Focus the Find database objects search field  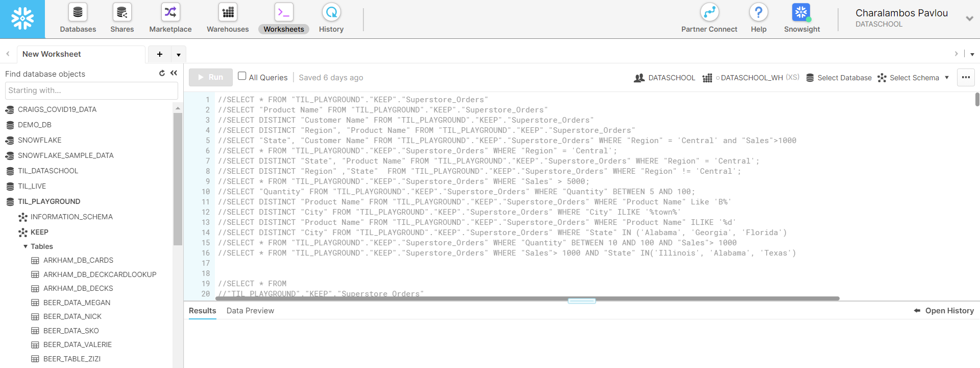[91, 90]
